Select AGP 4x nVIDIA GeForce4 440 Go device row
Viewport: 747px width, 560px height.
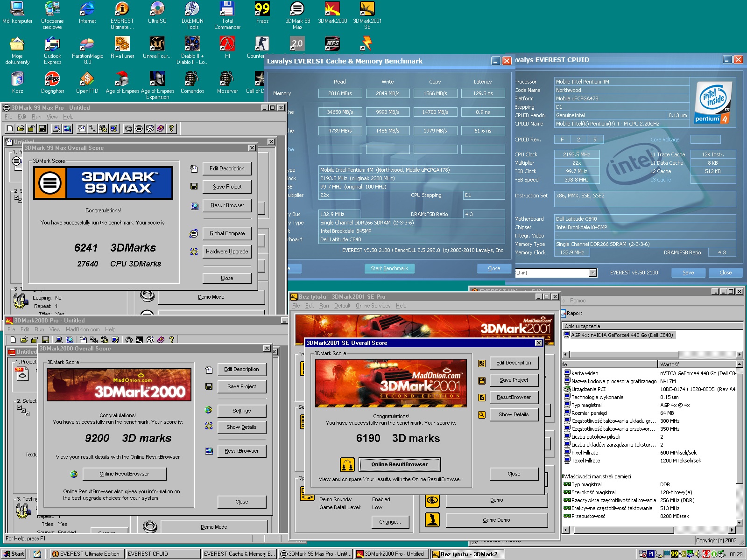[x=619, y=335]
